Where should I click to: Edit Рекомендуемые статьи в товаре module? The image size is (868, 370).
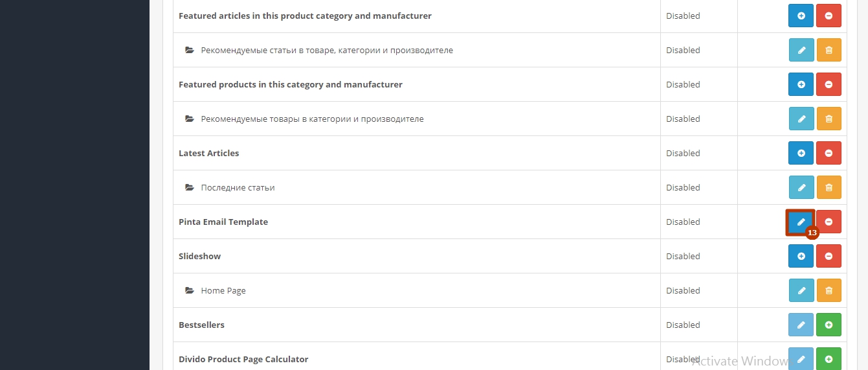801,50
